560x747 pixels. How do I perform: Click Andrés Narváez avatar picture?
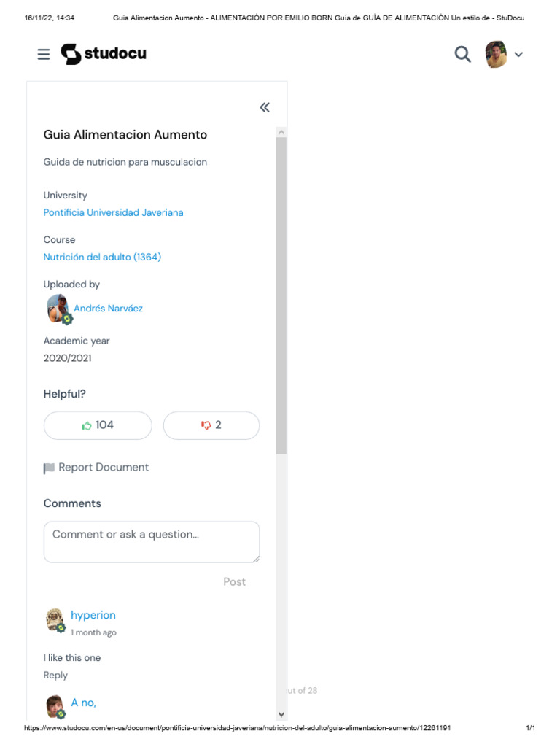point(58,309)
